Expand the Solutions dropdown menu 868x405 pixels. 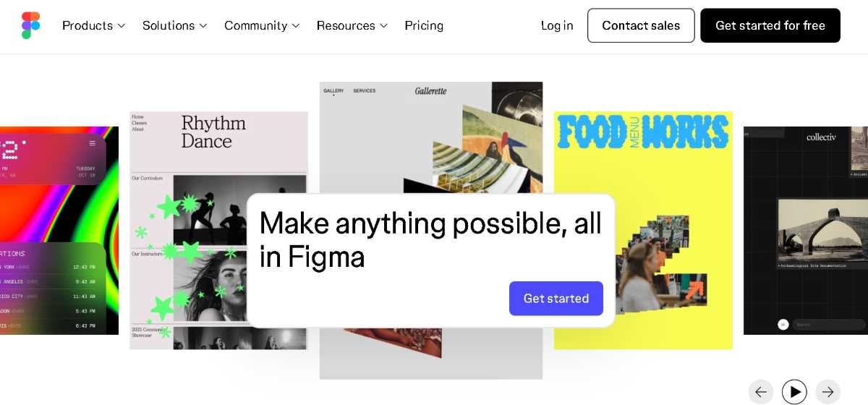(x=175, y=25)
